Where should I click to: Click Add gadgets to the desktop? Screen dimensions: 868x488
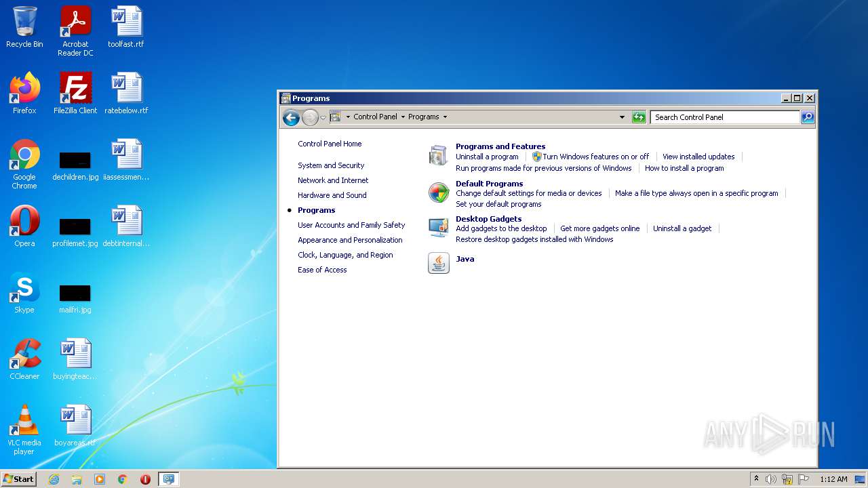point(501,228)
